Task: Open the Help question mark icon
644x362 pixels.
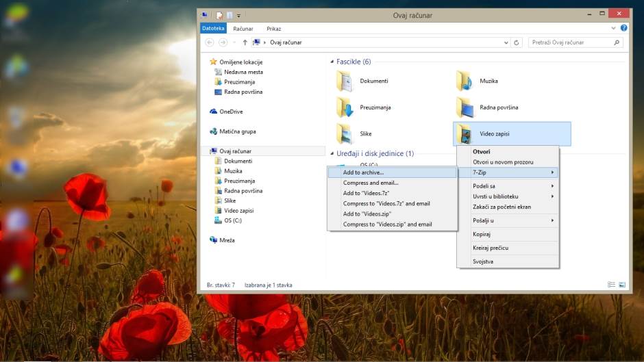Action: click(623, 28)
